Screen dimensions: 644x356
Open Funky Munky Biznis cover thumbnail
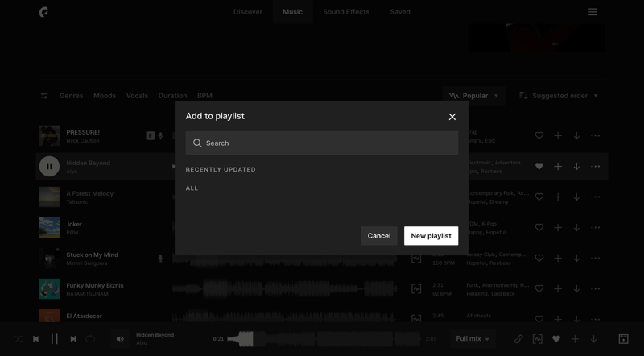tap(49, 288)
